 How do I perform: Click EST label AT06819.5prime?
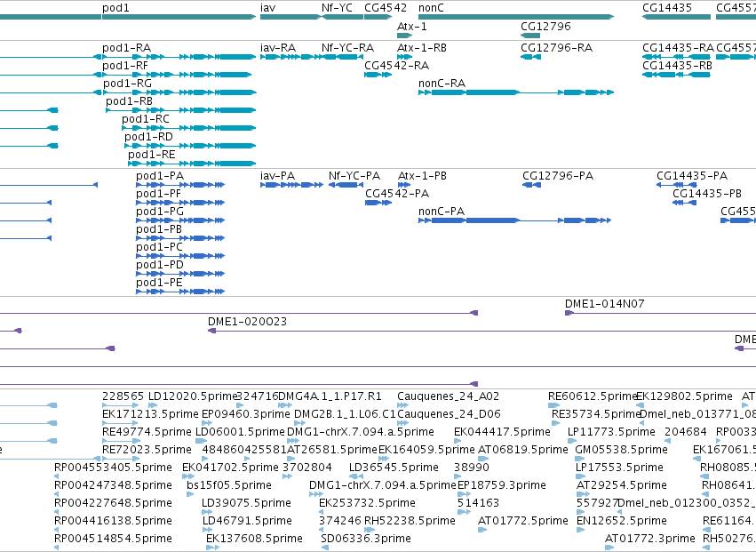[523, 450]
